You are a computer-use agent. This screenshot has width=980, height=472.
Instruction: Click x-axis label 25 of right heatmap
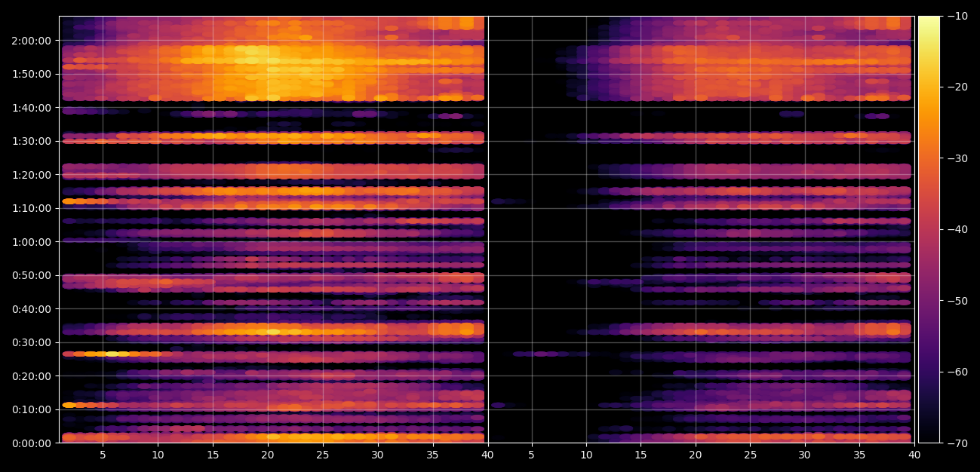[x=750, y=455]
